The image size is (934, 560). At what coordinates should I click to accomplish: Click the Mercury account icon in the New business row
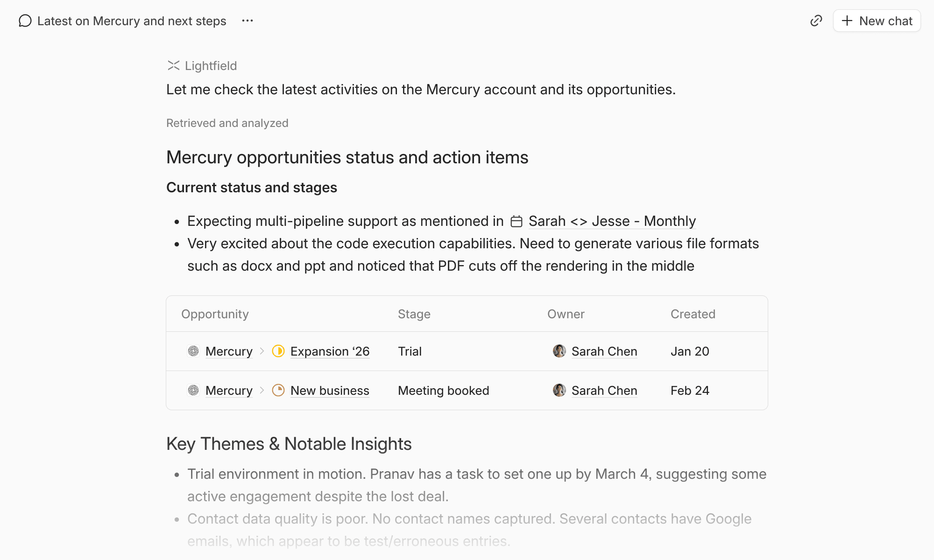pos(193,391)
